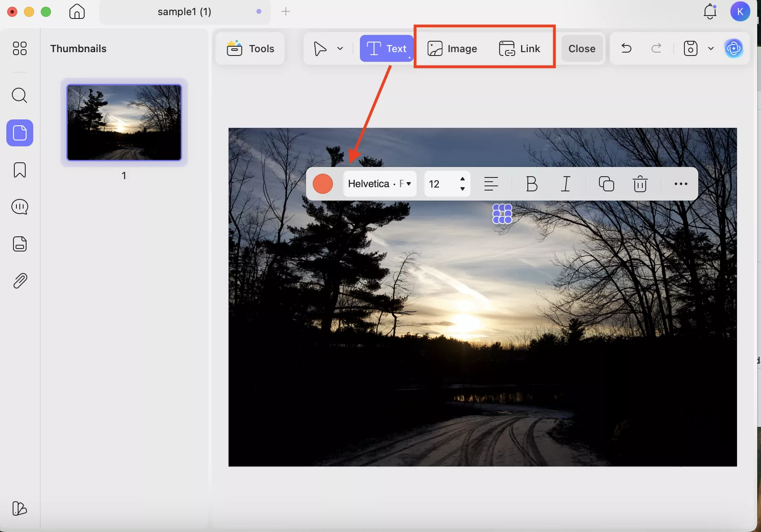
Task: Expand the cursor tool dropdown arrow
Action: [x=340, y=49]
